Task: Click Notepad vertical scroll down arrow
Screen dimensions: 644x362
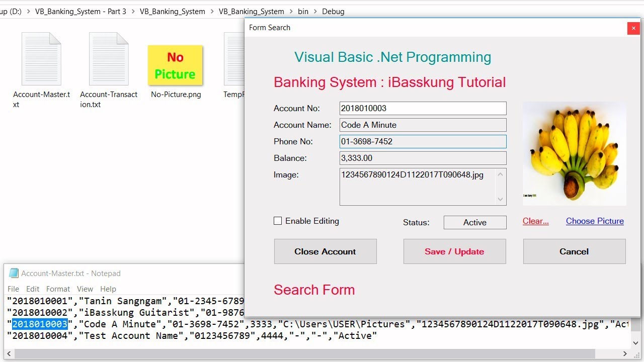Action: pos(635,342)
